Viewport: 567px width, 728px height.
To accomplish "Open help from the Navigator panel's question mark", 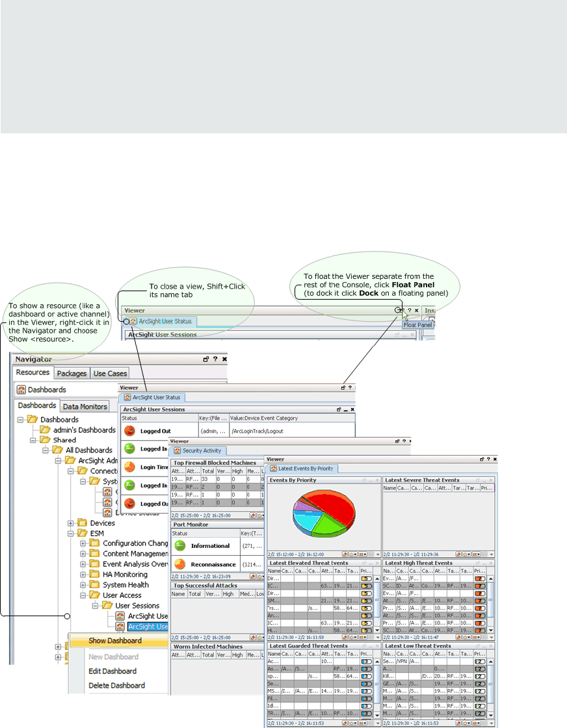I will click(215, 359).
